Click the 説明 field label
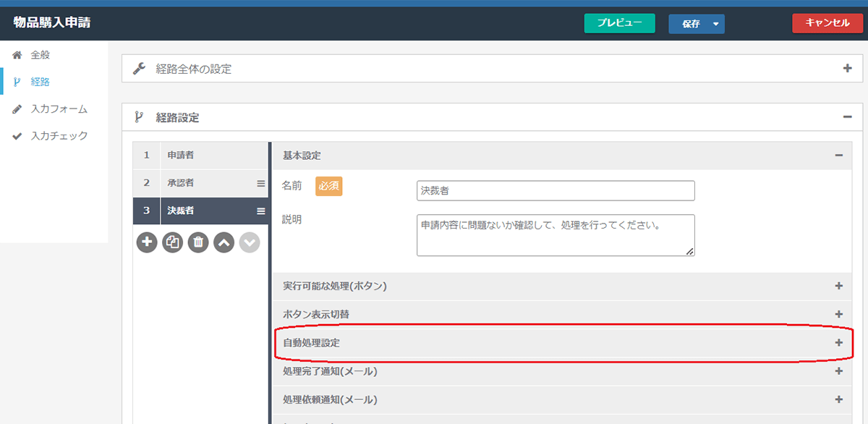868x424 pixels. tap(292, 219)
